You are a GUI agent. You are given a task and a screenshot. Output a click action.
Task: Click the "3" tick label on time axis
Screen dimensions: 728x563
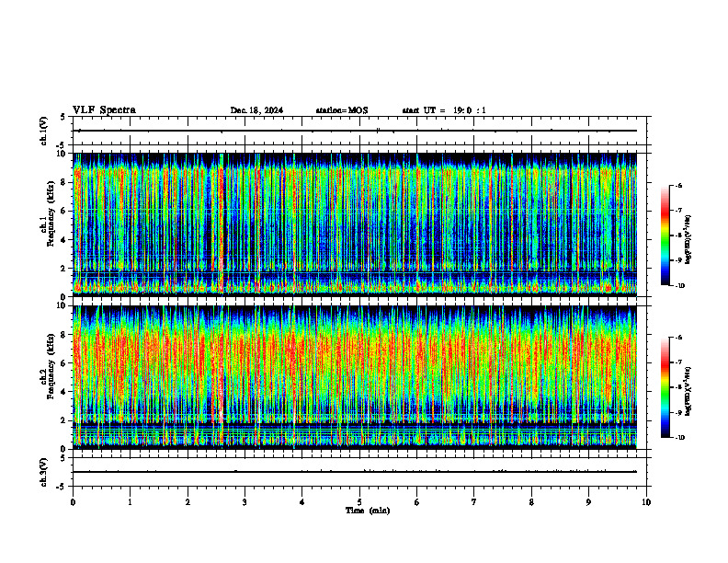click(245, 502)
